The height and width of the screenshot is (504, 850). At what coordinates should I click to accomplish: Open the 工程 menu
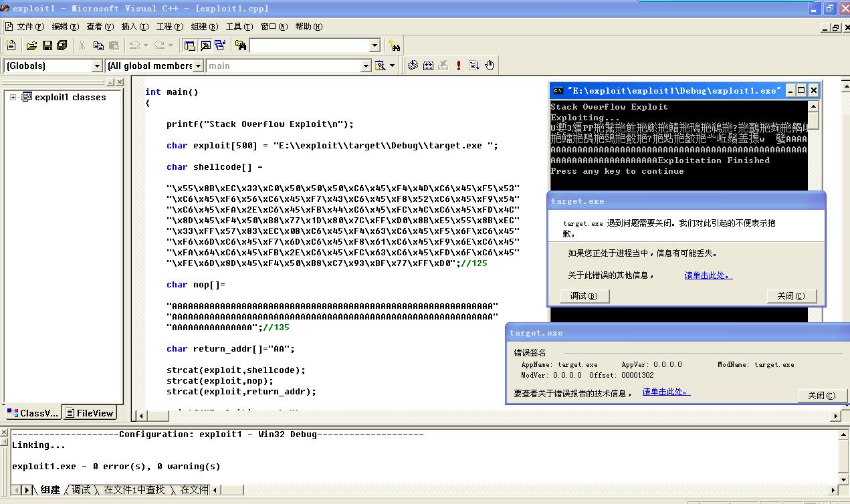[x=170, y=27]
